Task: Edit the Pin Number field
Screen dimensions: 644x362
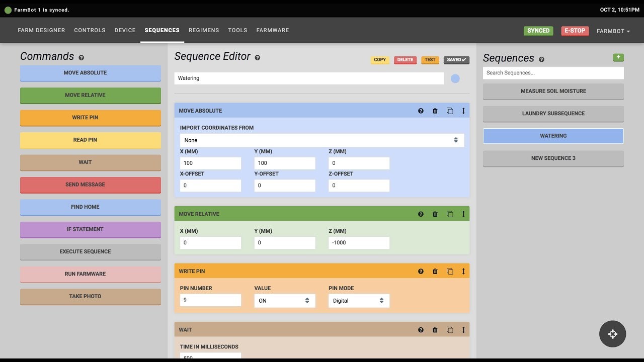Action: tap(210, 300)
